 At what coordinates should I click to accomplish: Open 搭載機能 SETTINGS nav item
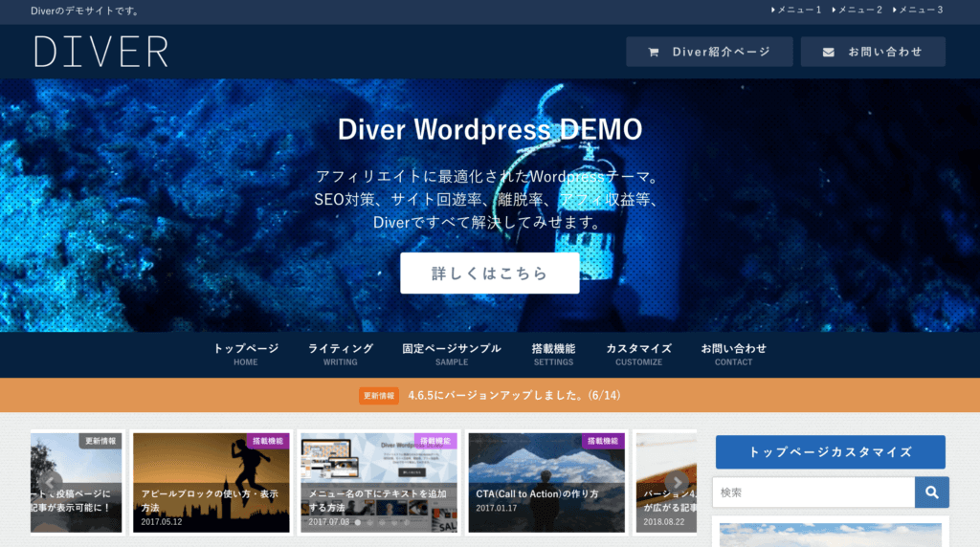(553, 354)
